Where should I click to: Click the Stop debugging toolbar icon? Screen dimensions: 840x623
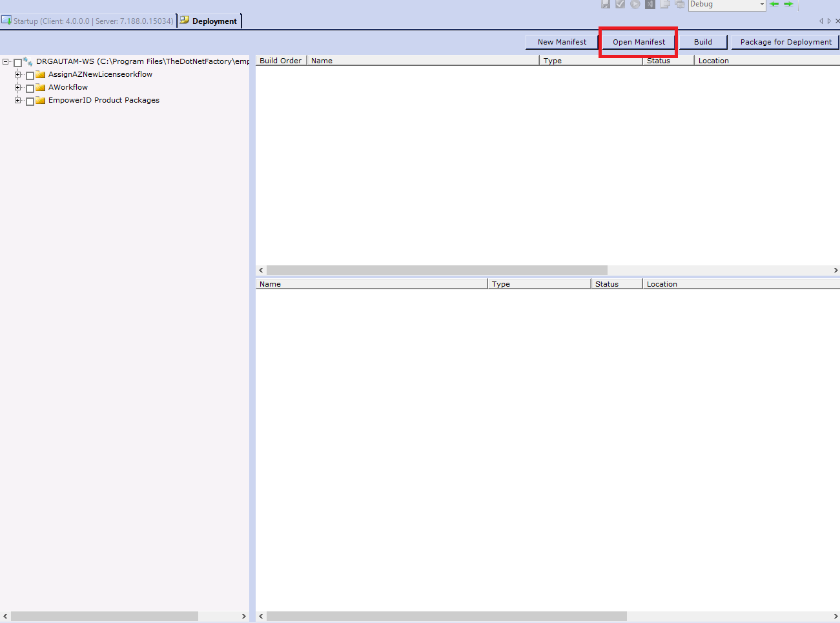click(x=650, y=4)
